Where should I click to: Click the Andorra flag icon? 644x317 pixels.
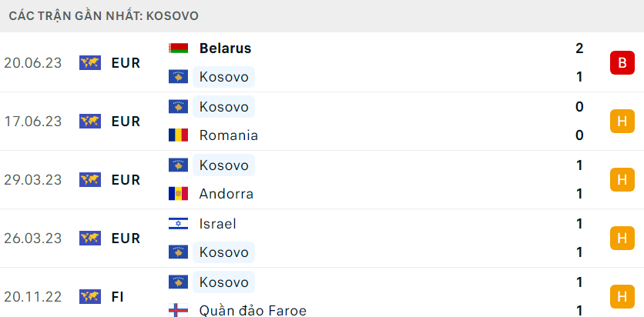click(178, 194)
